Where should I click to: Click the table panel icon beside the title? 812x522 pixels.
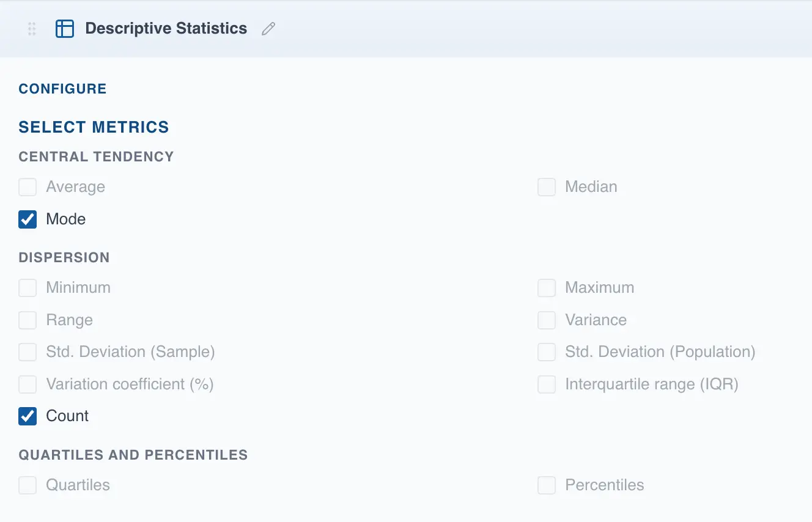pos(65,28)
